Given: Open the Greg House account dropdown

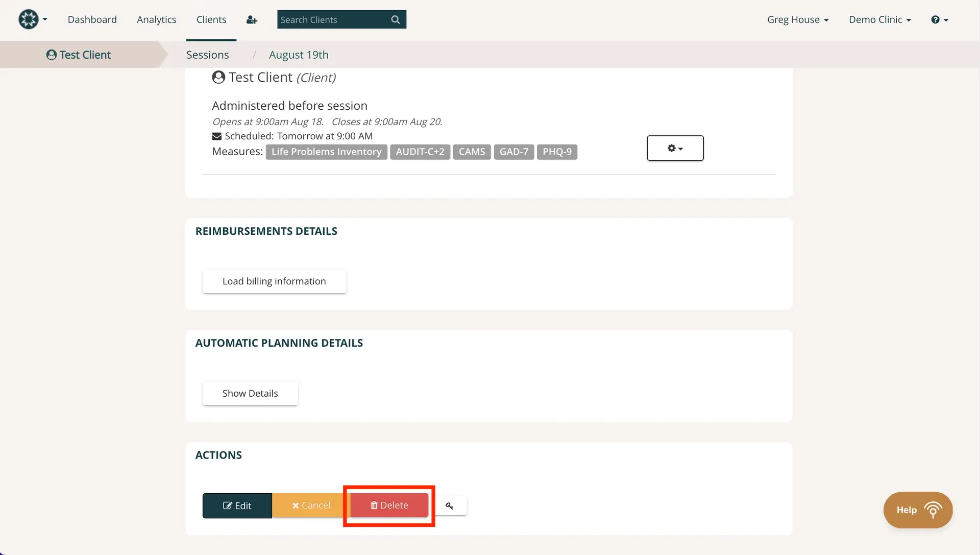Looking at the screenshot, I should point(798,19).
